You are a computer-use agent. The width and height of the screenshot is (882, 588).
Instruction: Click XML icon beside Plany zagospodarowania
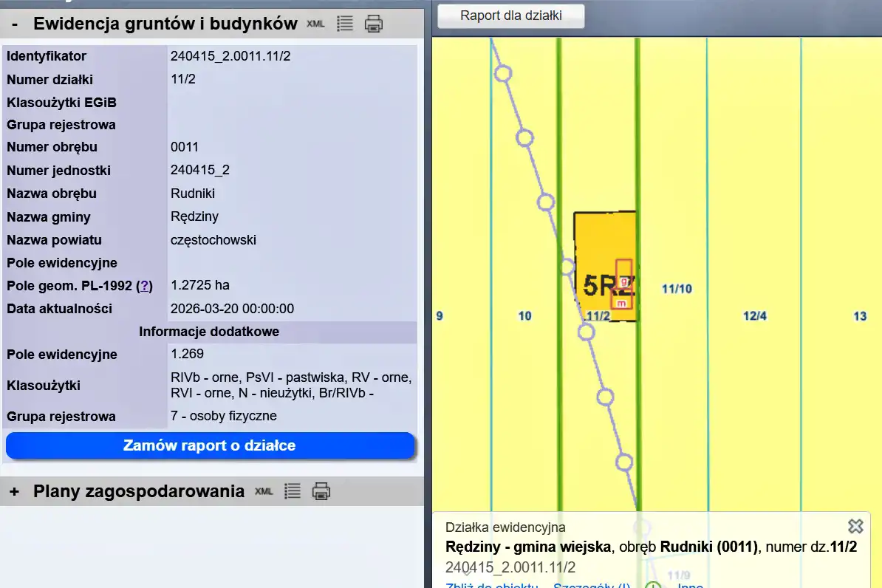[264, 491]
